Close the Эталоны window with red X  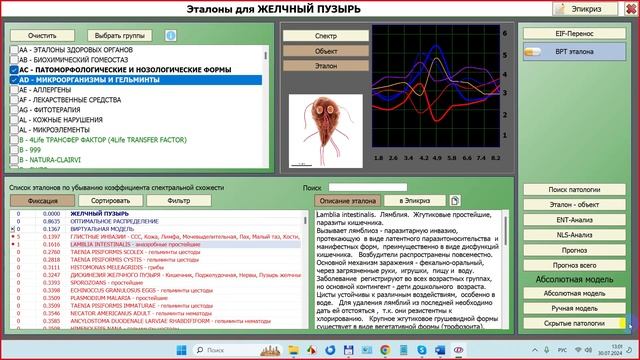631,9
